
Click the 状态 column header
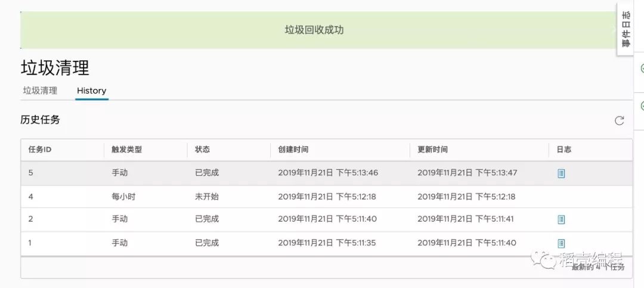(203, 149)
